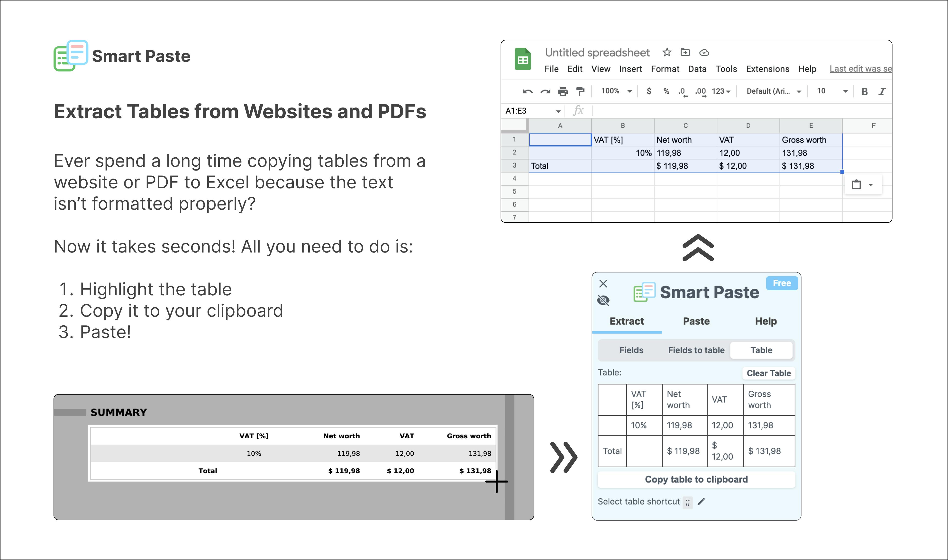Click the Clear Table button

[769, 373]
